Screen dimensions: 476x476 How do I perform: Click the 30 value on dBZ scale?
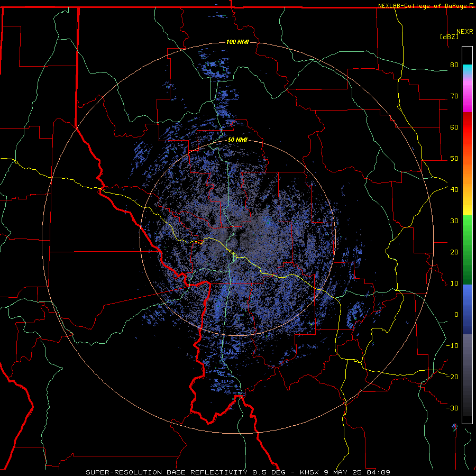click(x=454, y=221)
